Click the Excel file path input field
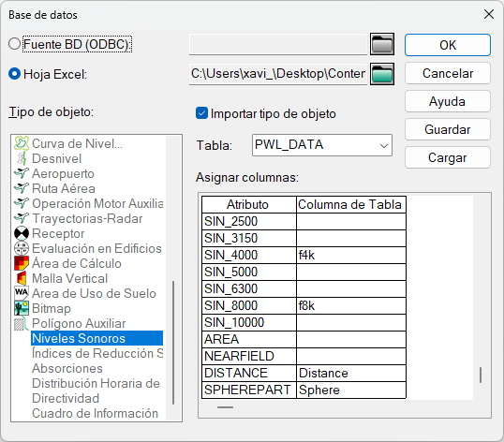This screenshot has width=504, height=442. (x=278, y=74)
